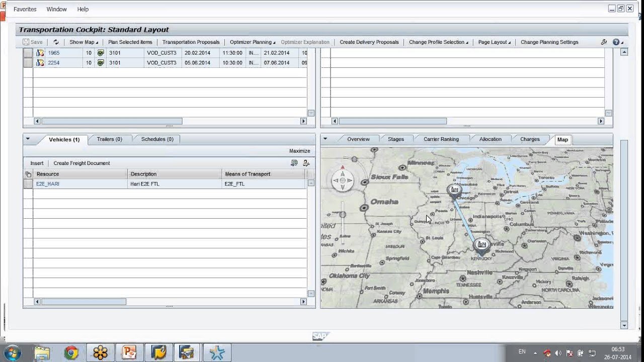The height and width of the screenshot is (362, 644).
Task: Open the E2E_HARI resource link
Action: coord(47,184)
